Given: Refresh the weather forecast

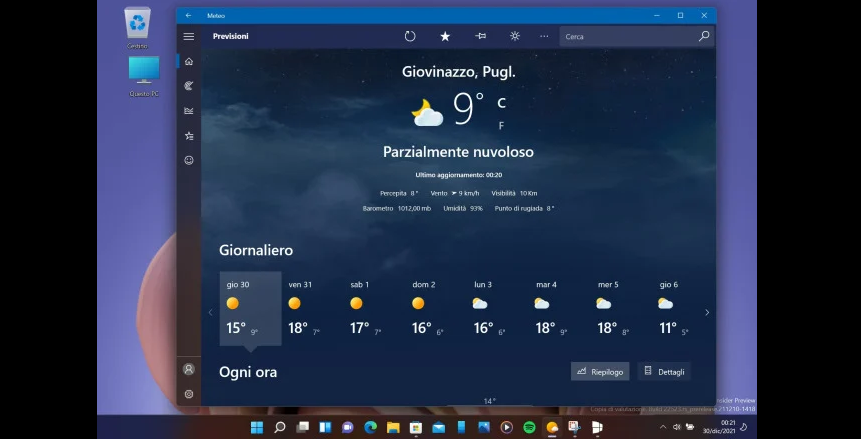Looking at the screenshot, I should coord(410,36).
